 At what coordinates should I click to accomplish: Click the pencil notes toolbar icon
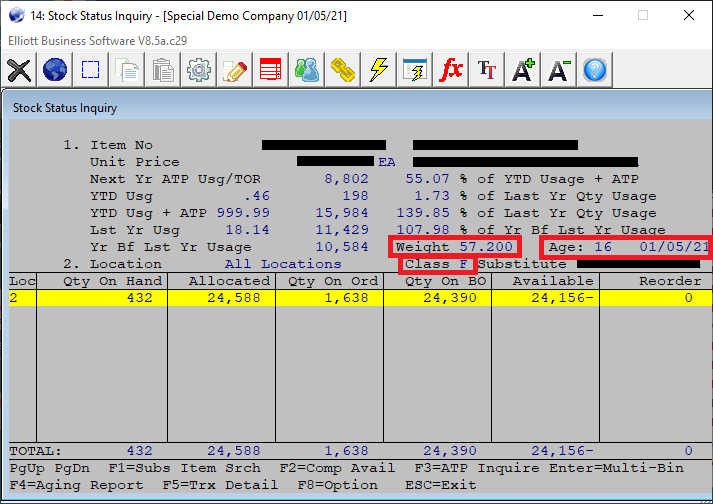click(x=235, y=70)
